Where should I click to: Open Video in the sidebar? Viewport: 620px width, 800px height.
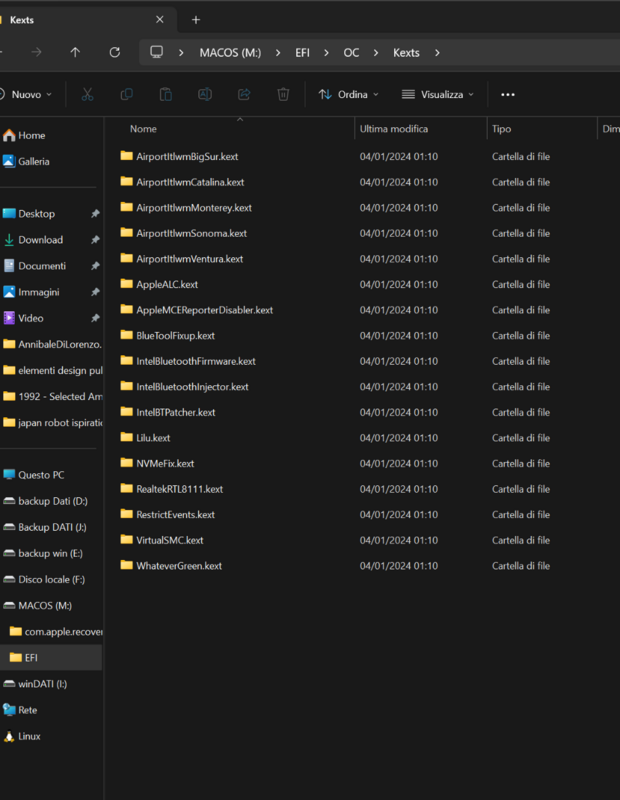23,318
